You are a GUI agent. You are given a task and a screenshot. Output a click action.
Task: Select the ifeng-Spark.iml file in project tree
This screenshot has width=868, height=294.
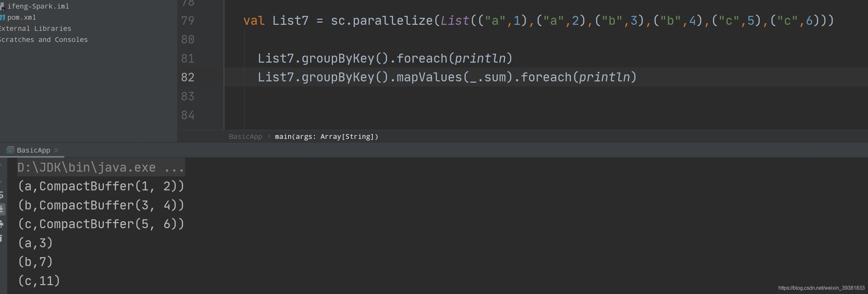tap(38, 6)
